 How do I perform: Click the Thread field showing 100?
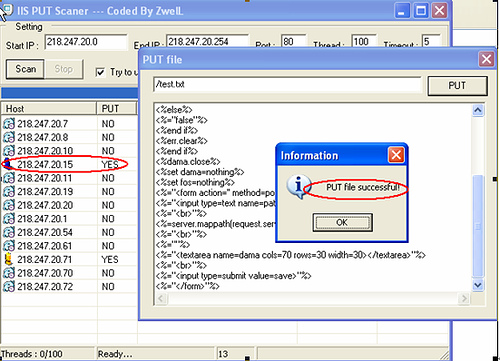[364, 42]
